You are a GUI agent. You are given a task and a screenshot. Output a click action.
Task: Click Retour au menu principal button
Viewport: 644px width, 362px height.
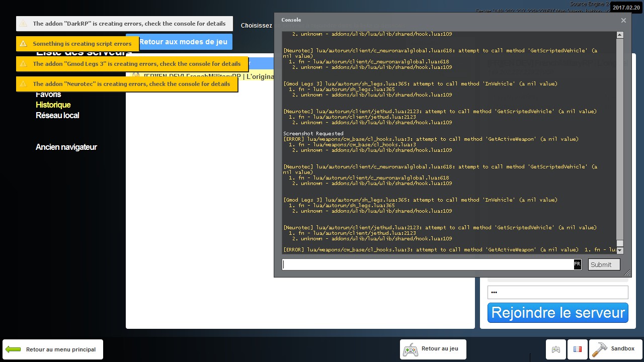[x=53, y=349]
